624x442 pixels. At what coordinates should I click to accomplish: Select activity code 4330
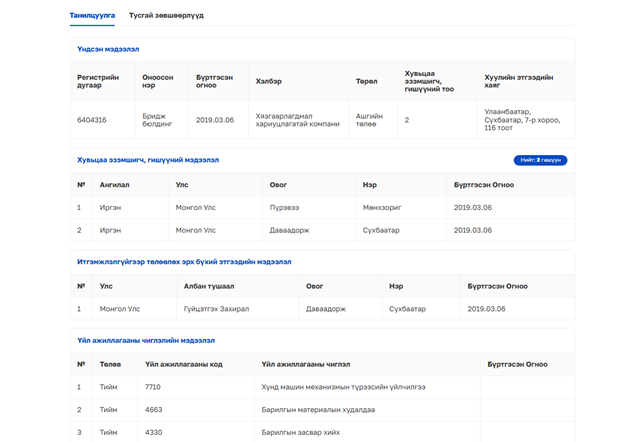coord(154,432)
